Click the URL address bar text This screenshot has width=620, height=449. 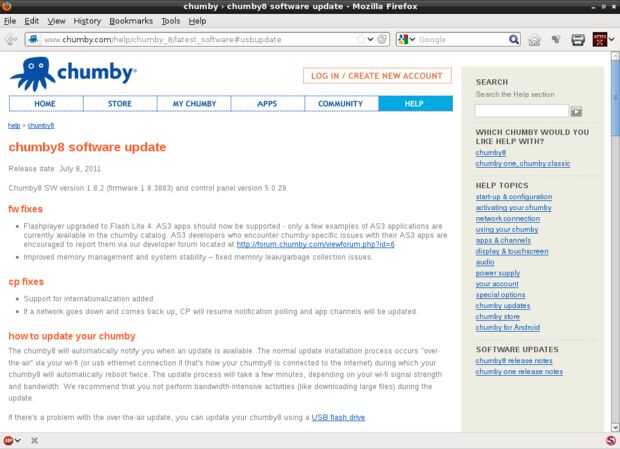pos(162,40)
